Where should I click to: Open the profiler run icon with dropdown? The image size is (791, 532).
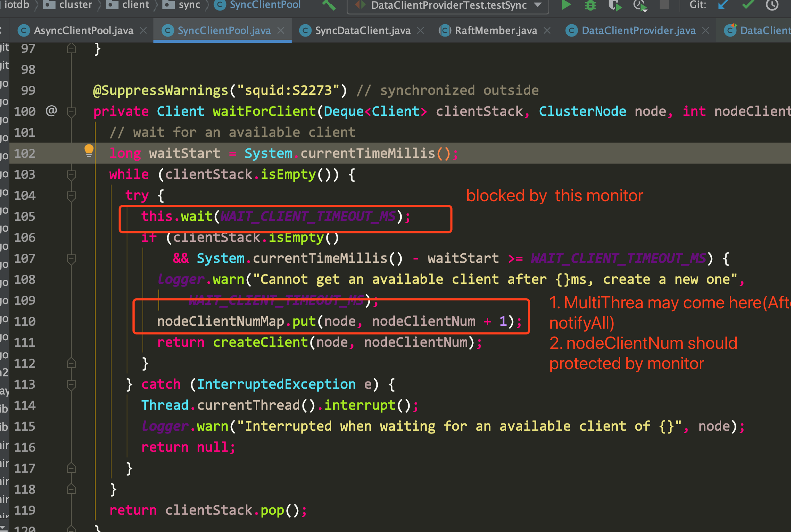tap(640, 5)
